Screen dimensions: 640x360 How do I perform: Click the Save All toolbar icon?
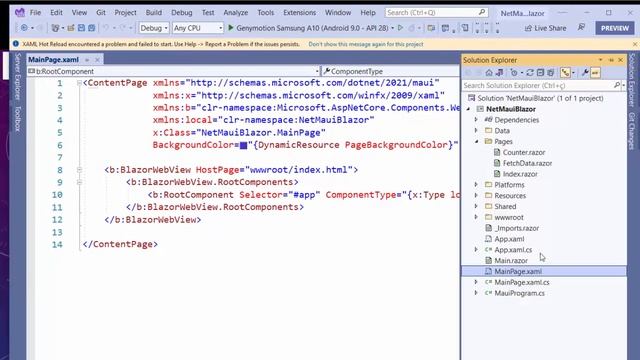(91, 28)
